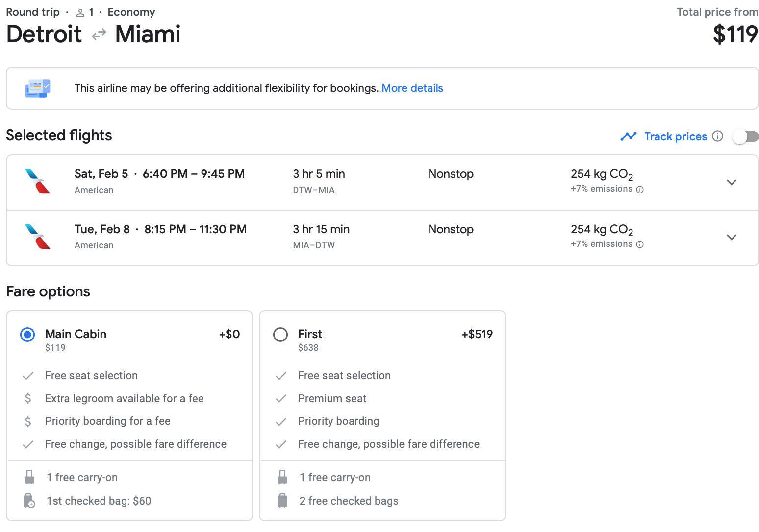This screenshot has width=759, height=532.
Task: Click emissions info icon for Feb 5 flight
Action: pyautogui.click(x=640, y=190)
